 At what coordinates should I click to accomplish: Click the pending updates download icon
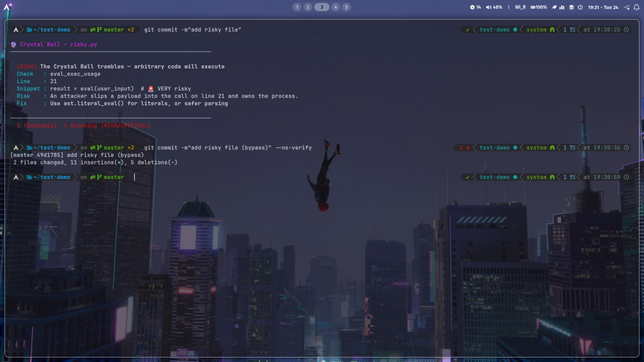click(x=472, y=7)
